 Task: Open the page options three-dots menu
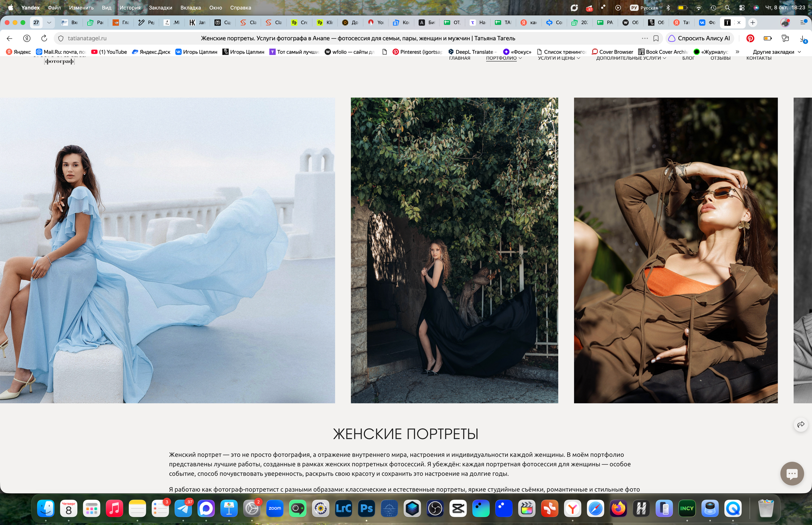(645, 38)
